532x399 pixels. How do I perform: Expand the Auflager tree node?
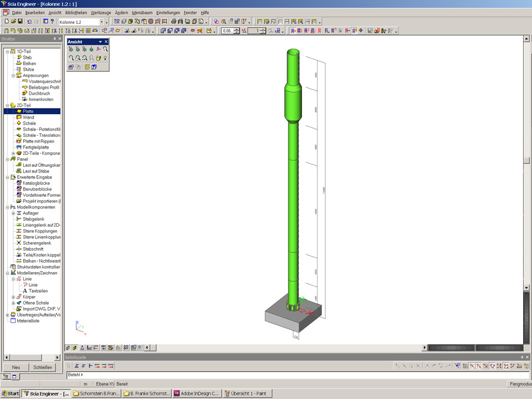13,213
